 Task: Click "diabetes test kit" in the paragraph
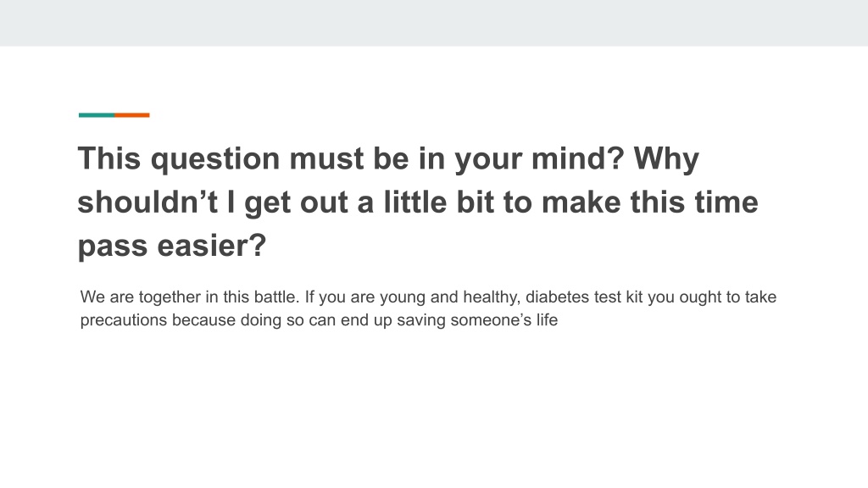(584, 297)
